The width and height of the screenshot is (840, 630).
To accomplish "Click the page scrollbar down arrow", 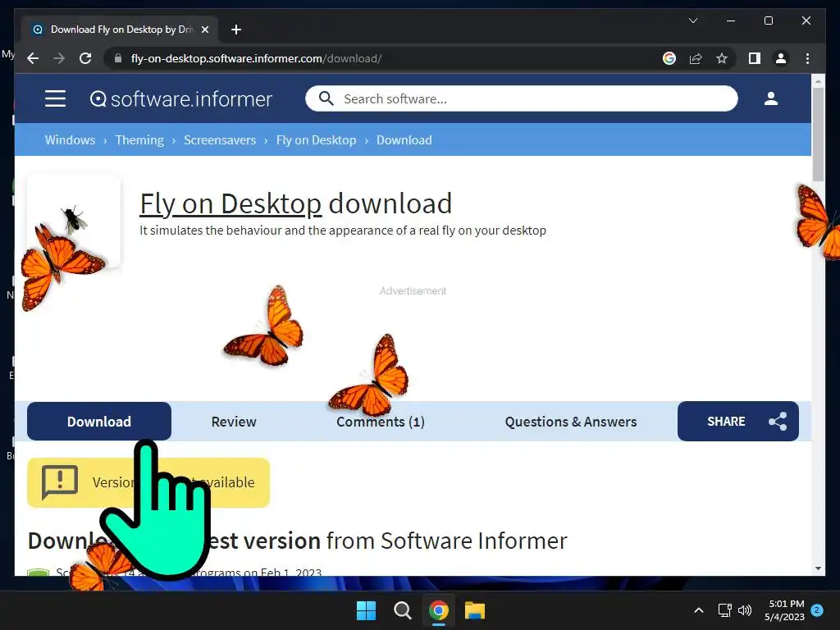I will pyautogui.click(x=818, y=568).
